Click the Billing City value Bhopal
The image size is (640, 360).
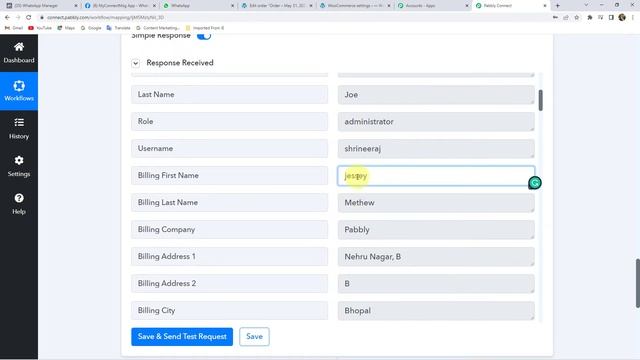tap(436, 310)
